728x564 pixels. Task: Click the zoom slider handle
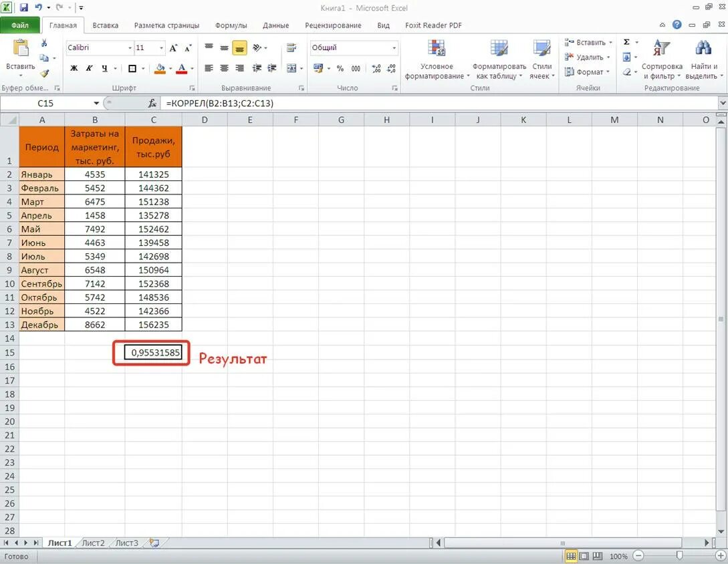click(x=679, y=555)
